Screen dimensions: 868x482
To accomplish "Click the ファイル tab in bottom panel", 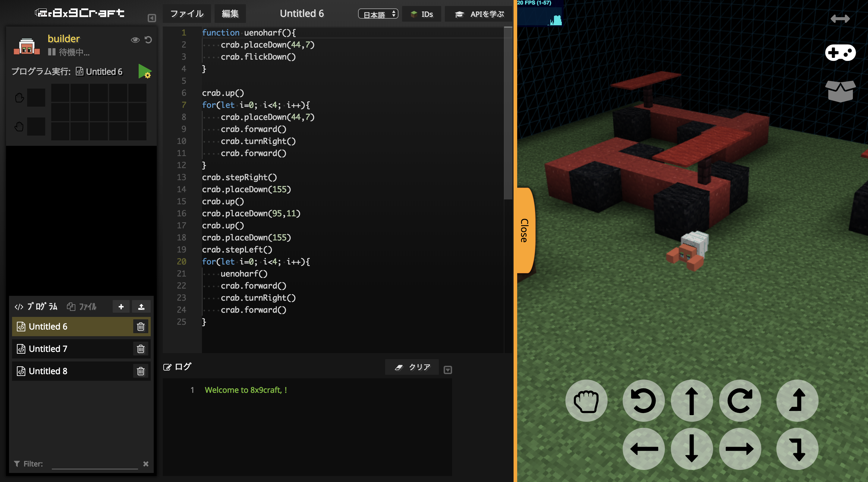I will [83, 307].
